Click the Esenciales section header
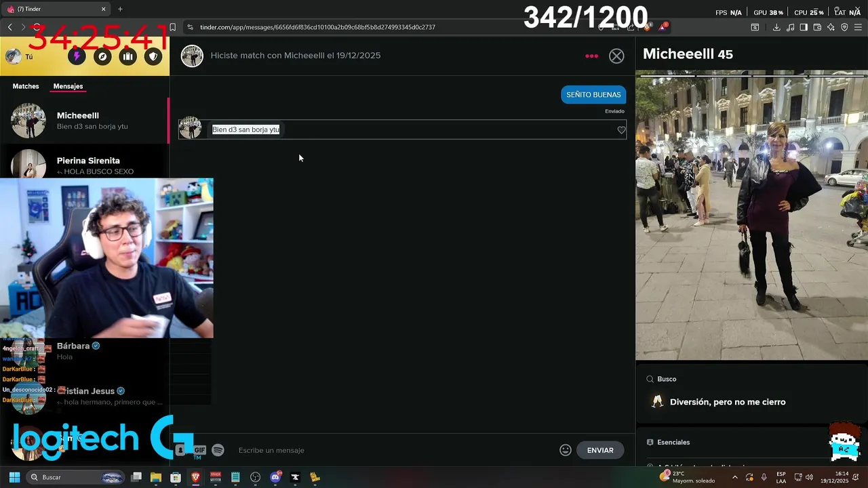Screen dimensions: 868x488 (673, 442)
